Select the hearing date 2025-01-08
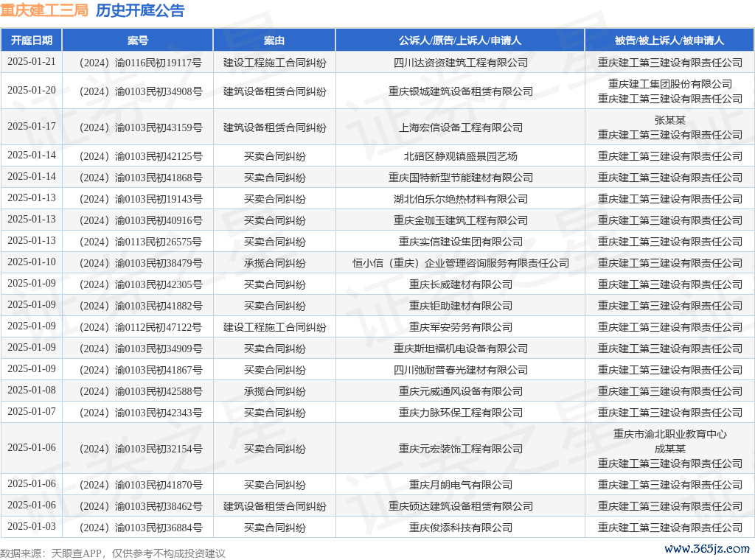This screenshot has width=755, height=560. pos(32,390)
